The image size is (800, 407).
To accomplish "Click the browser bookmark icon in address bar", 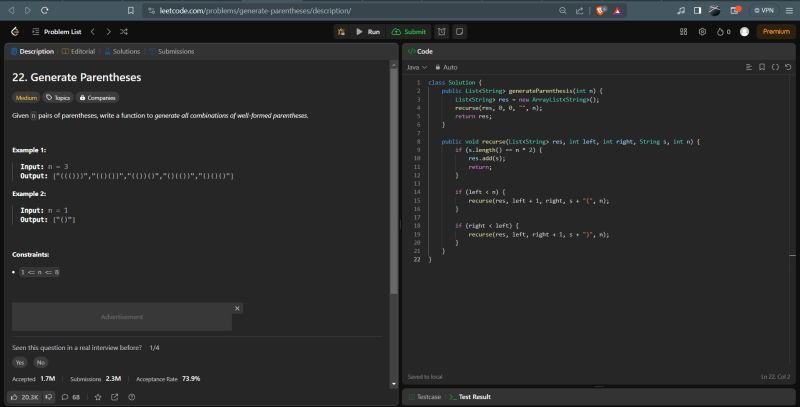I will (x=131, y=10).
